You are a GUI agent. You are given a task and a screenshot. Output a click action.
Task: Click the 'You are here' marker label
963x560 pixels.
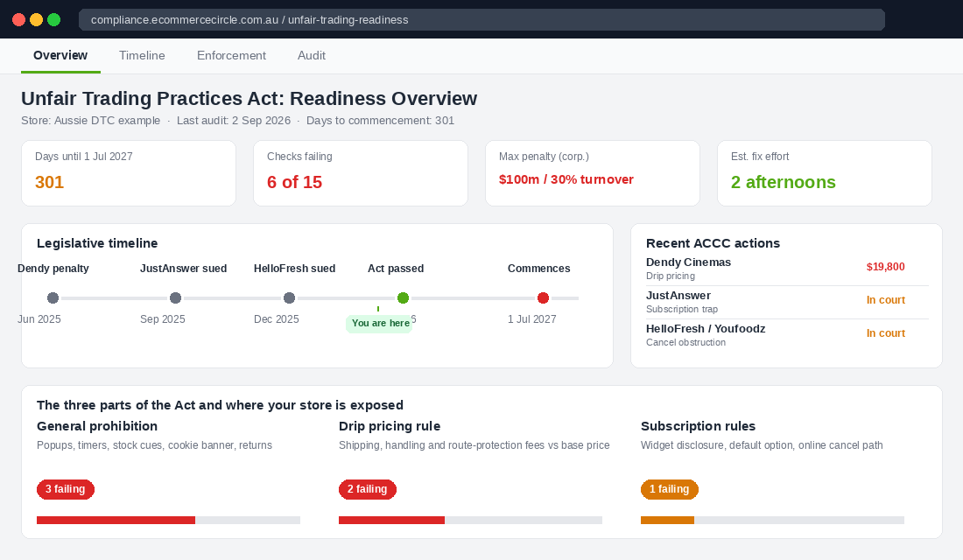pos(379,323)
